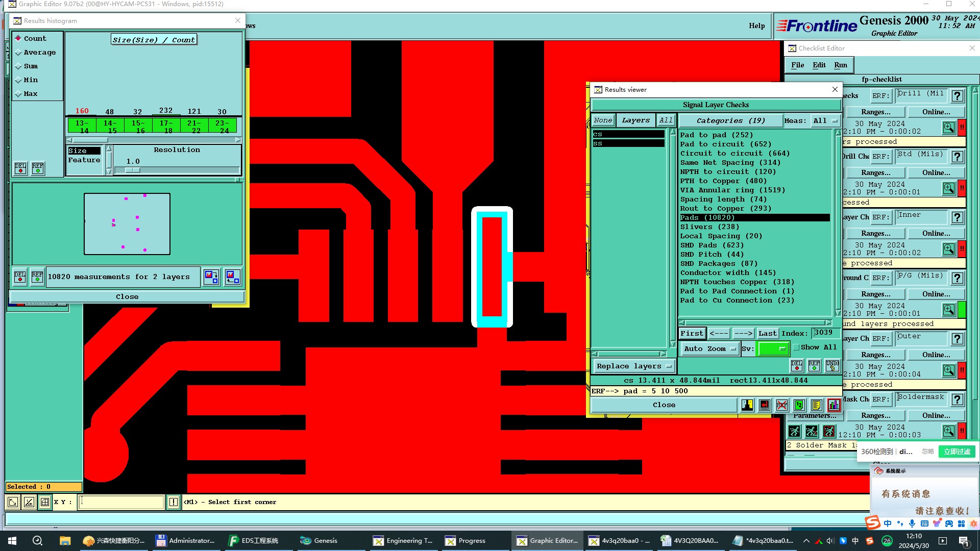Click the Index number input field
This screenshot has width=980, height=551.
point(826,333)
